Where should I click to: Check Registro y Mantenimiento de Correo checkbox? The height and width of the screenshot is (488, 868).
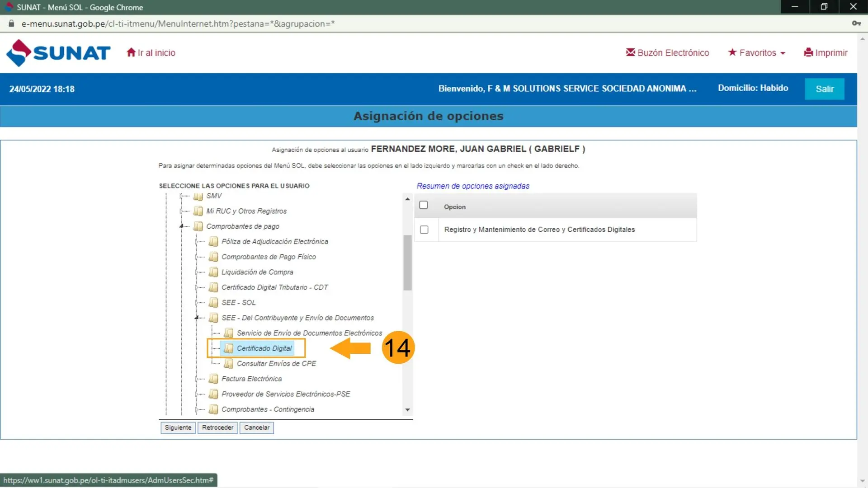pyautogui.click(x=424, y=230)
